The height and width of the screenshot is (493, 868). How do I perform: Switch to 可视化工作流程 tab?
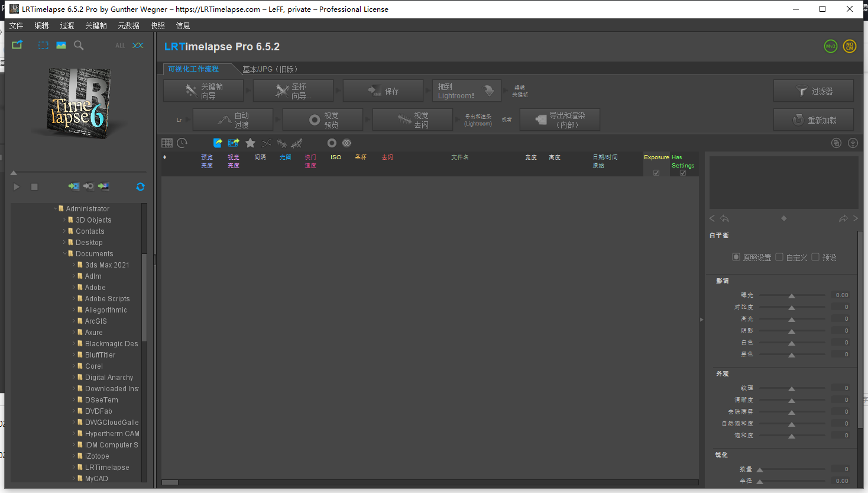point(193,69)
